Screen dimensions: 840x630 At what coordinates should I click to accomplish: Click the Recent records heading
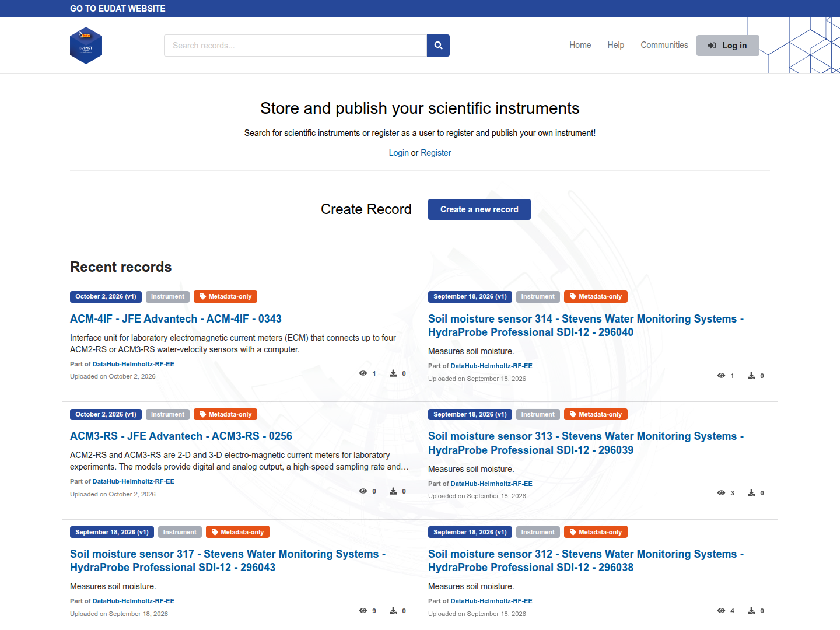click(121, 267)
